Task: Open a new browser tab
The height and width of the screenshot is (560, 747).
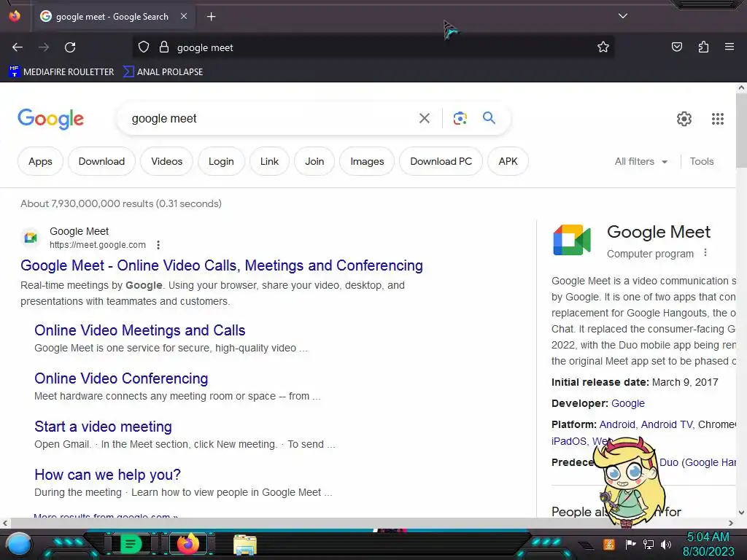Action: [x=211, y=17]
